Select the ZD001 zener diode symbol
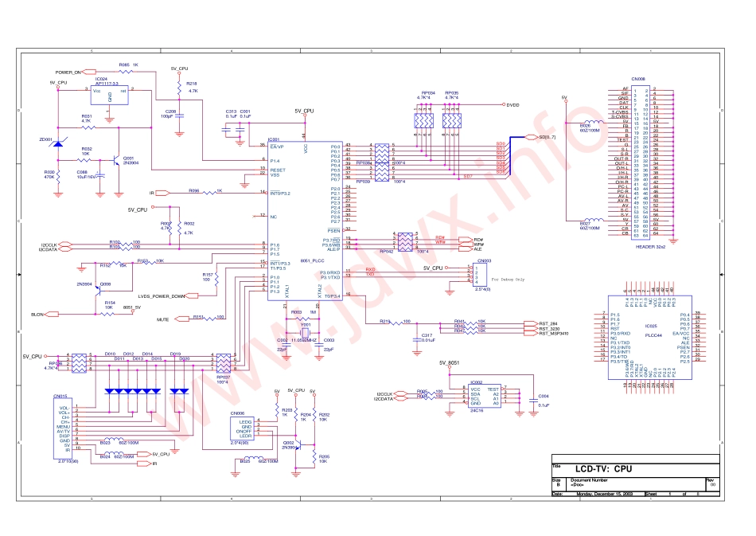This screenshot has height=536, width=756. [56, 143]
